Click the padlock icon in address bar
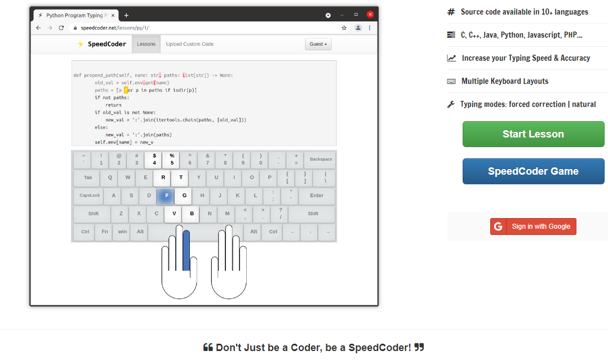This screenshot has width=608, height=364. point(75,28)
